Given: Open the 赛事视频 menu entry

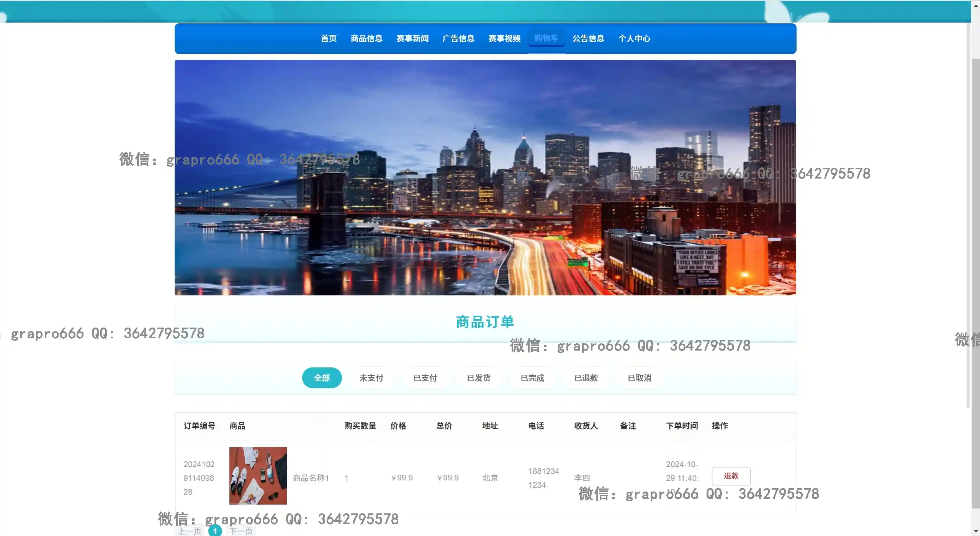Looking at the screenshot, I should click(x=504, y=38).
